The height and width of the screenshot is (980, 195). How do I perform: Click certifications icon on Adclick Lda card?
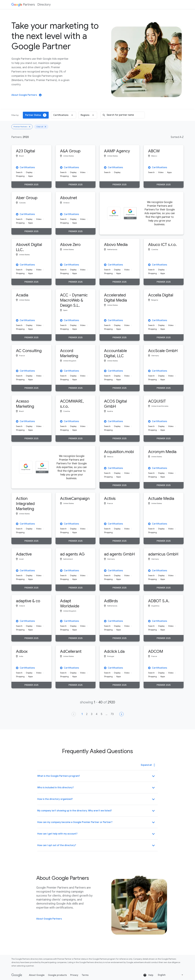click(105, 668)
